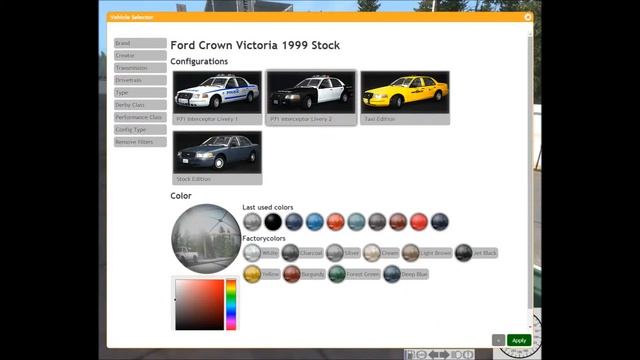
Task: Close the Vehicle Selector window
Action: click(528, 17)
